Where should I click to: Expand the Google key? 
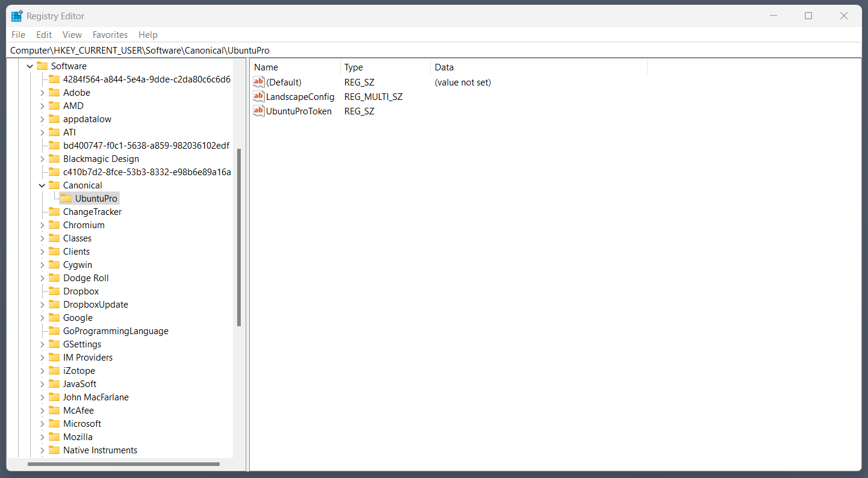pyautogui.click(x=42, y=318)
